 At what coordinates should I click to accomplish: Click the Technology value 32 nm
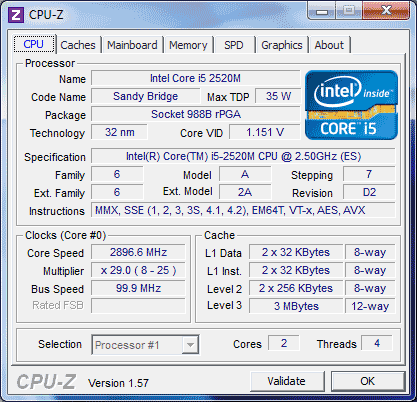coord(119,132)
